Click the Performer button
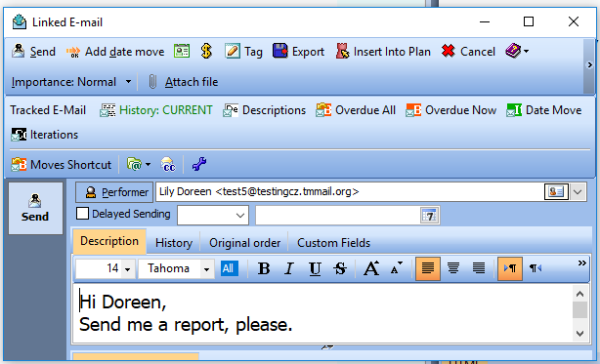The height and width of the screenshot is (364, 600). (x=114, y=192)
